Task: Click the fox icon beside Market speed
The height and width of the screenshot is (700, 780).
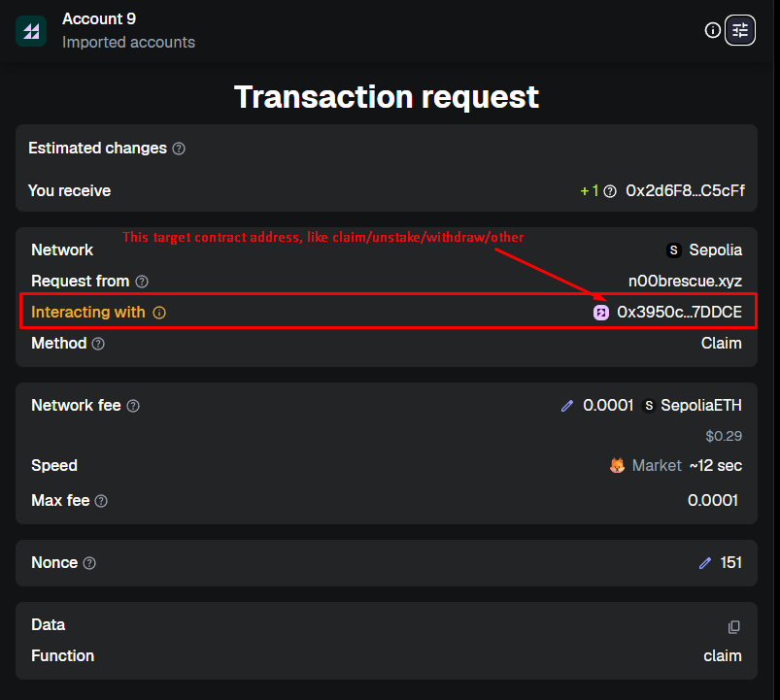Action: (617, 465)
